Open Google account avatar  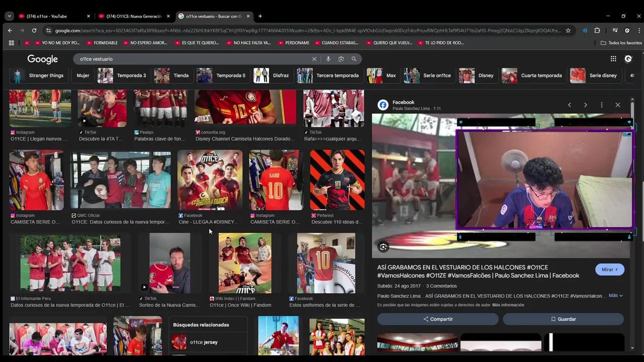click(628, 59)
